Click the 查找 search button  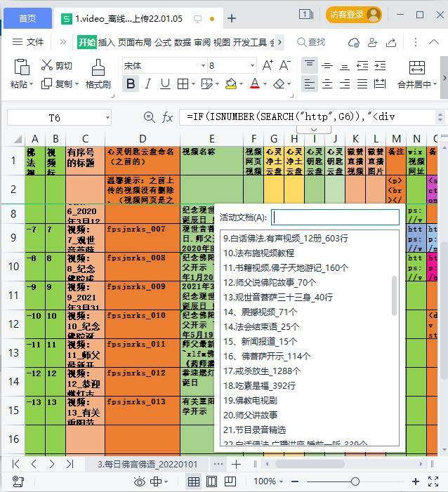click(311, 42)
